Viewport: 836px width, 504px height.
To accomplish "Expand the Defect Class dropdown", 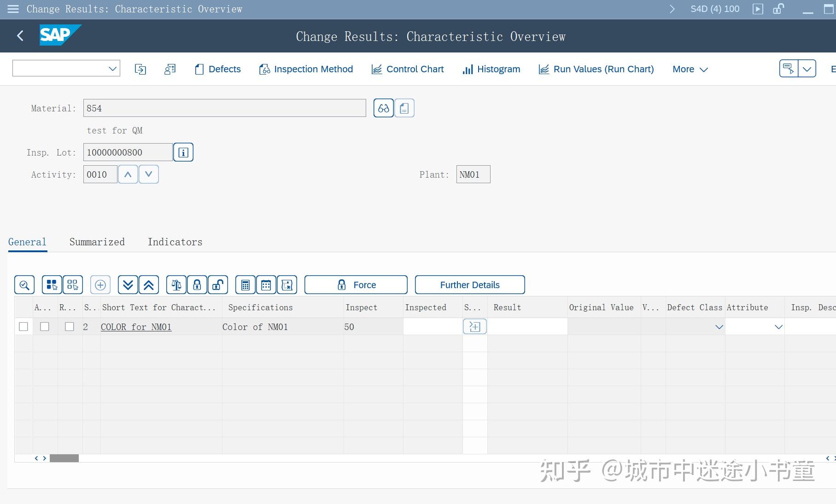I will tap(719, 327).
